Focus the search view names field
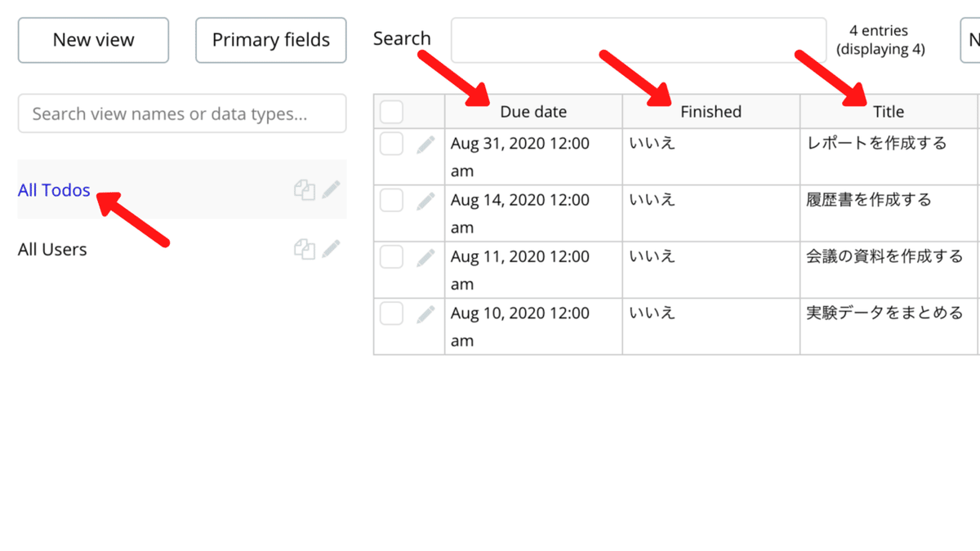The height and width of the screenshot is (551, 980). (x=182, y=113)
